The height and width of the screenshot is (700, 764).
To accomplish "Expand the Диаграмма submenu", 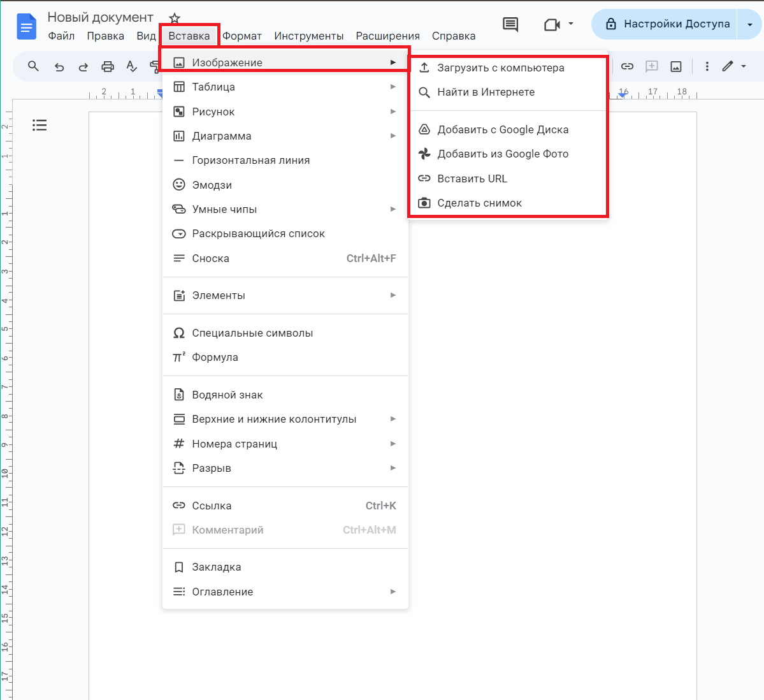I will 285,136.
